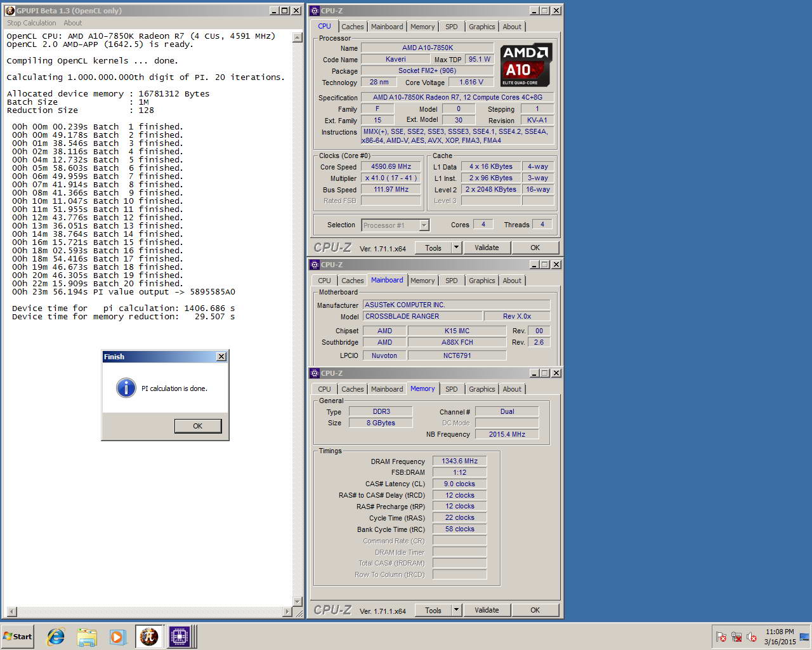Screen dimensions: 812x650
Task: Click GPUPI horizontal scrollbar right arrow
Action: [287, 612]
